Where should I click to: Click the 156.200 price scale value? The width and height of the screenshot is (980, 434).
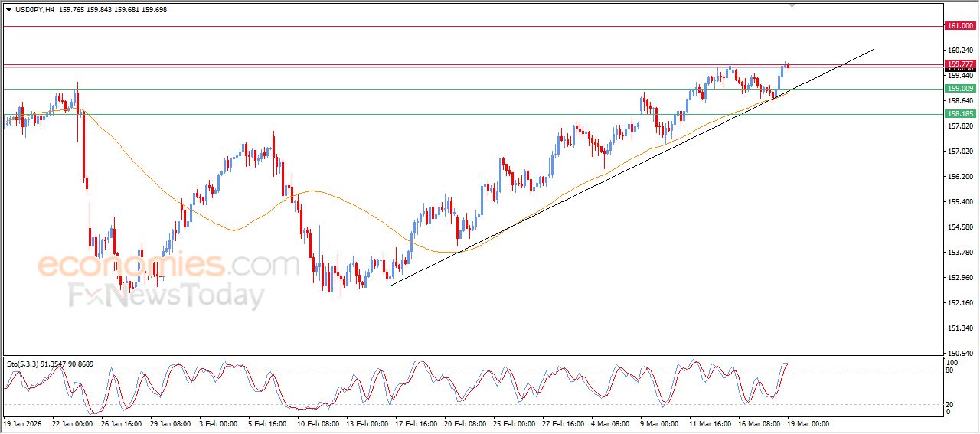coord(959,177)
